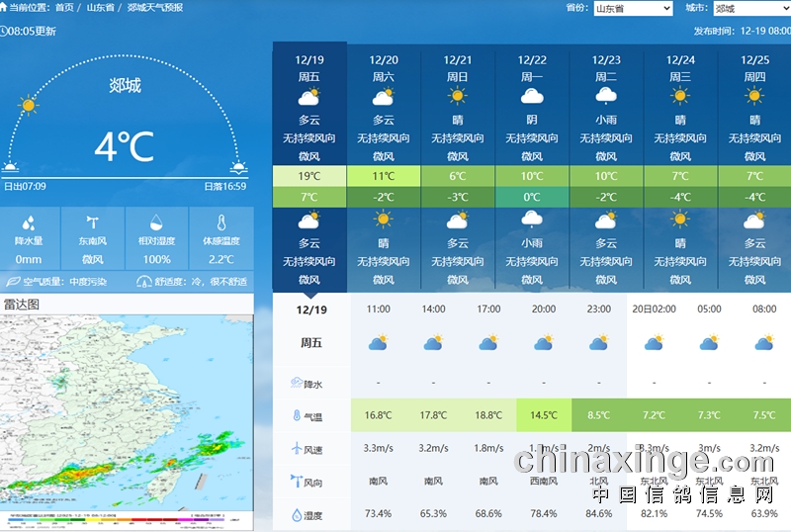Click the 气温 thermometer icon in hourly table
This screenshot has width=791, height=532.
click(x=296, y=416)
